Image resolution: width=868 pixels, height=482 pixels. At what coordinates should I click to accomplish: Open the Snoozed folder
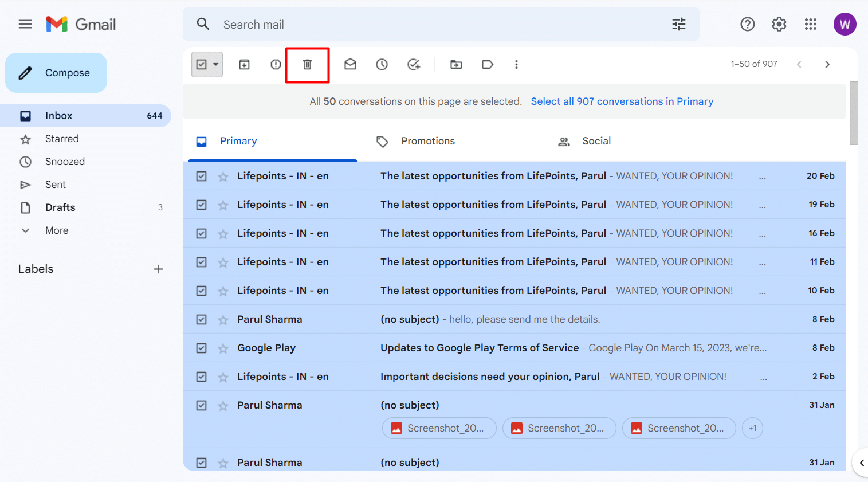coord(86,162)
